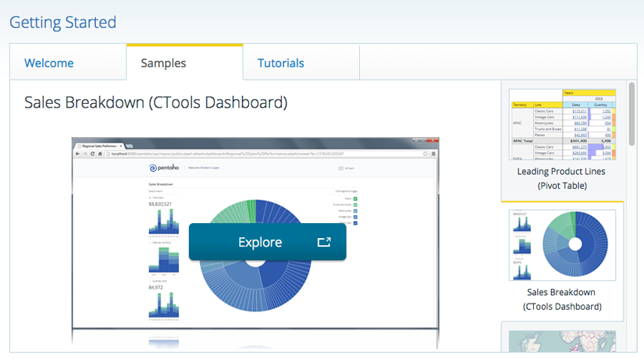The width and height of the screenshot is (644, 359).
Task: Click the bookmark star icon in the preview
Action: point(425,154)
